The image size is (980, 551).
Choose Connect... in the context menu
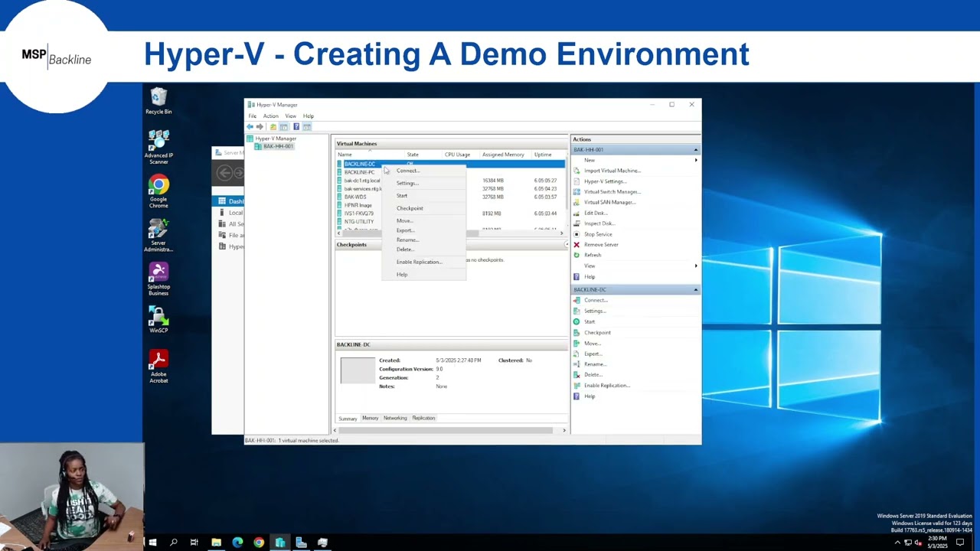408,171
